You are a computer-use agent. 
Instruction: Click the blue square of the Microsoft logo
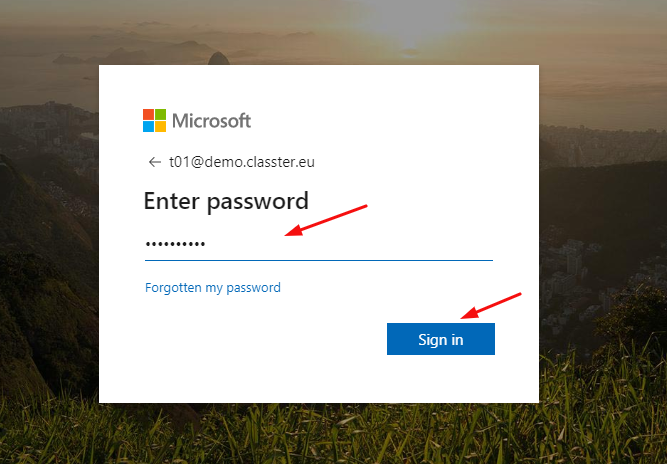(148, 126)
